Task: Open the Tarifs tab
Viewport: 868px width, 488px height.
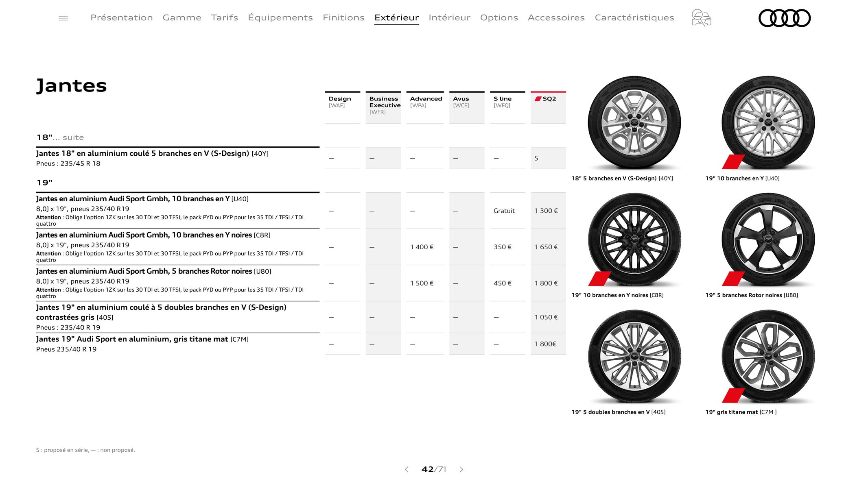Action: (x=225, y=17)
